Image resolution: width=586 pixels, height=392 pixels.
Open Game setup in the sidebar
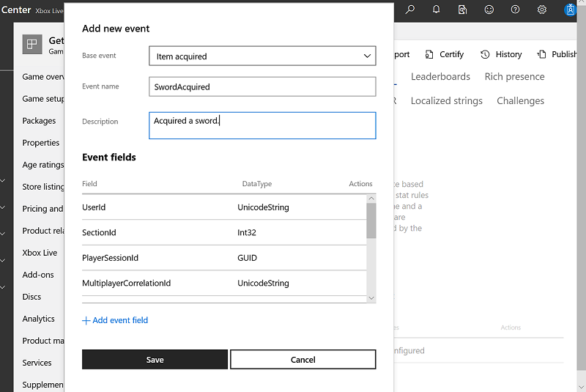tap(43, 99)
